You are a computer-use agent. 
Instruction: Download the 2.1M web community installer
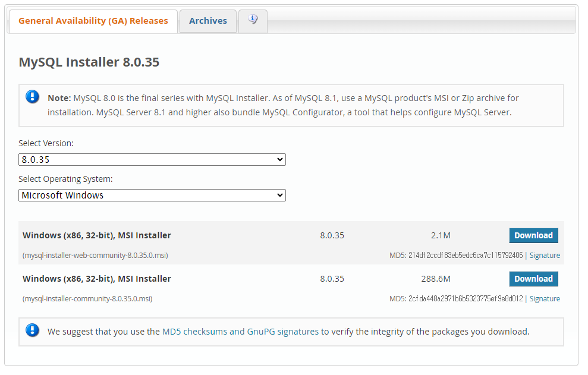[x=533, y=235]
